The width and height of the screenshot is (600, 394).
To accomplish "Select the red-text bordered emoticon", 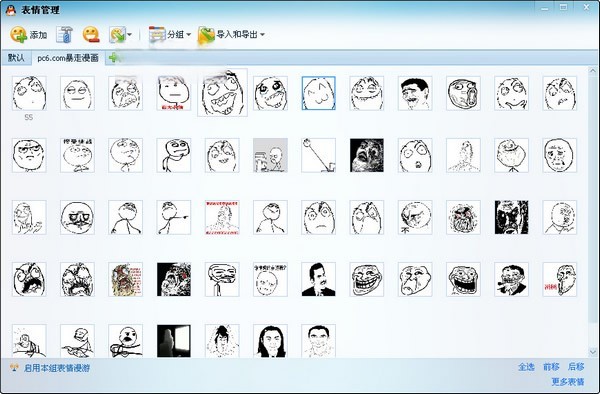I will (222, 217).
